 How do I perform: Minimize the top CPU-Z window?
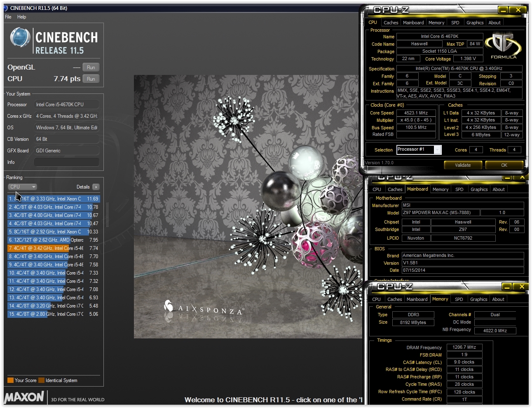[503, 9]
